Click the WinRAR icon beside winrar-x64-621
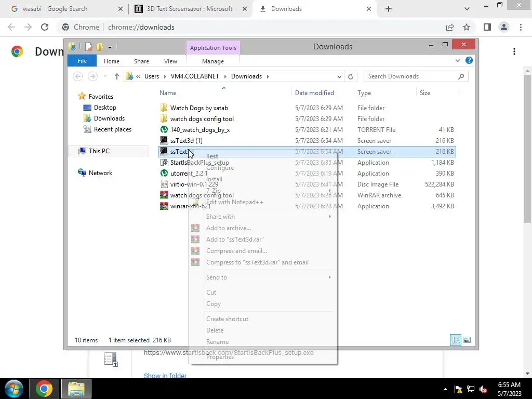This screenshot has width=532, height=399. (164, 206)
